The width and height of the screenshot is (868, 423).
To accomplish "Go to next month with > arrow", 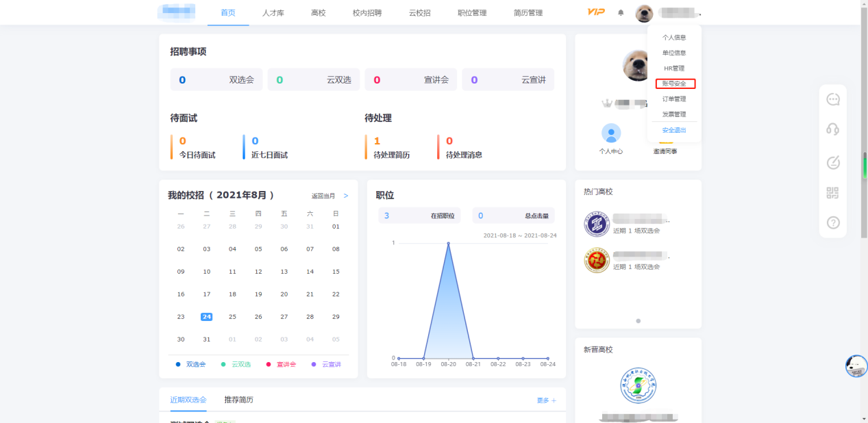I will tap(346, 196).
